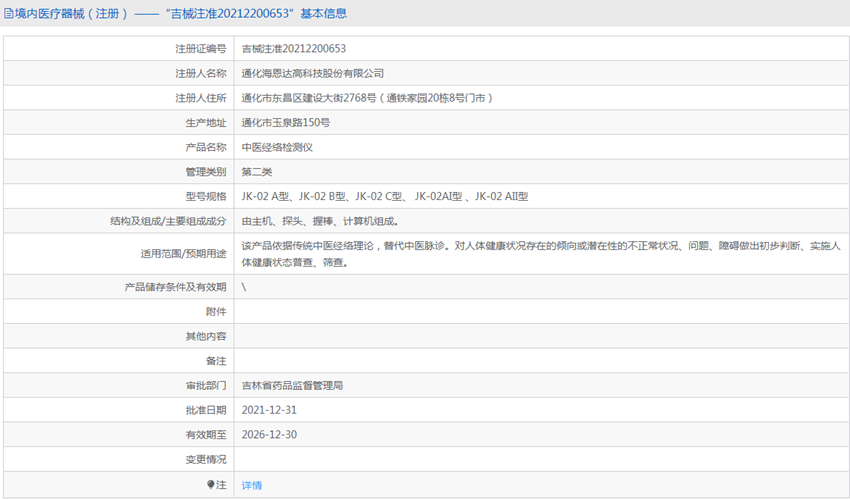Click the bullet icon beside the 注 label

tap(211, 484)
